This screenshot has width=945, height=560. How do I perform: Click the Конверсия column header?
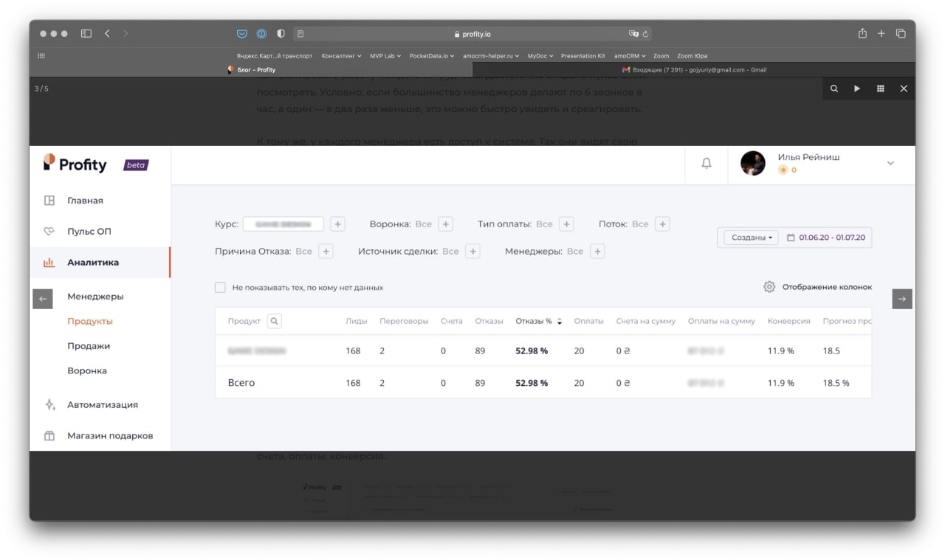(788, 322)
